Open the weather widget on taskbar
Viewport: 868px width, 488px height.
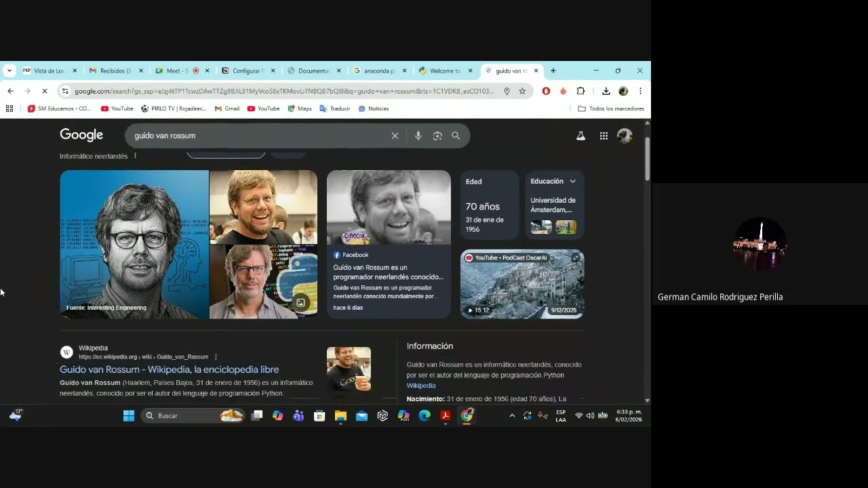coord(15,415)
